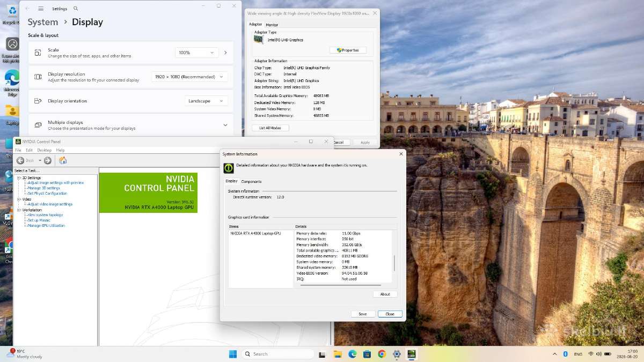This screenshot has height=362, width=644.
Task: Click the Display orientation row icon
Action: click(x=38, y=101)
